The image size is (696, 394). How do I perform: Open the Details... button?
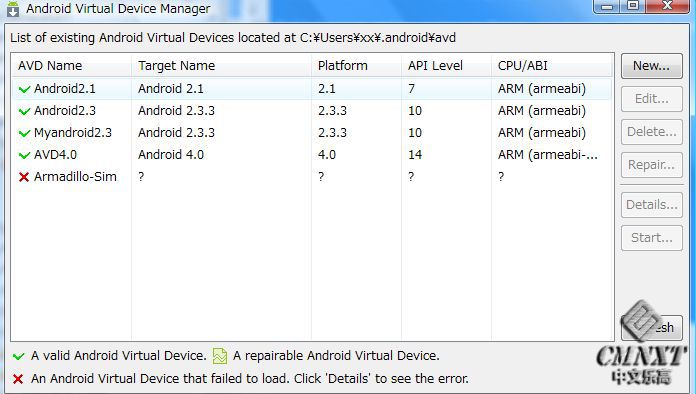pyautogui.click(x=651, y=205)
